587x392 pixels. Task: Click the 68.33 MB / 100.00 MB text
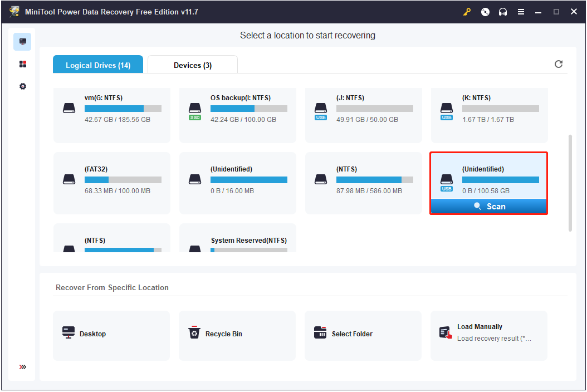point(118,190)
